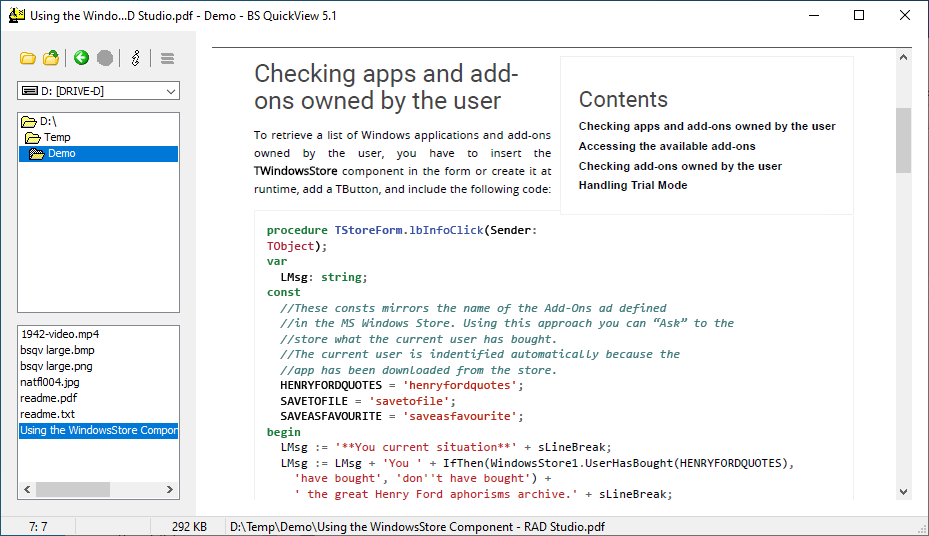Image resolution: width=929 pixels, height=536 pixels.
Task: Minimize the BS QuickView window
Action: point(814,15)
